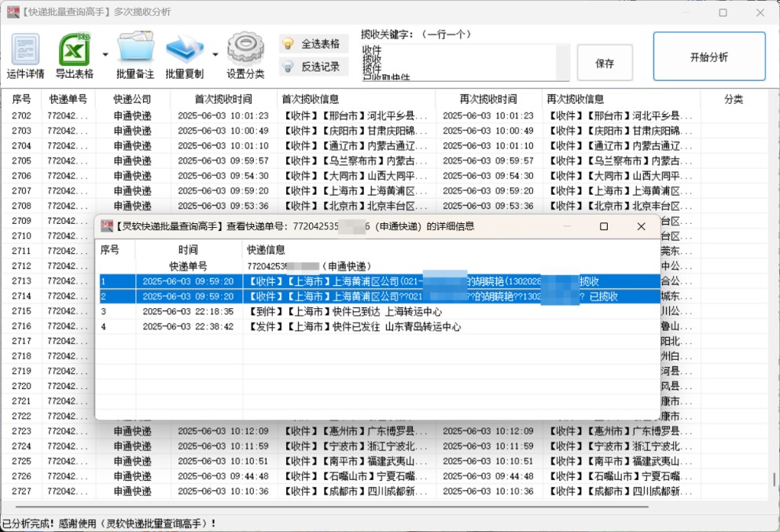Viewport: 780px width, 532px height.
Task: Select row 2723 惠州市 record
Action: (384, 431)
